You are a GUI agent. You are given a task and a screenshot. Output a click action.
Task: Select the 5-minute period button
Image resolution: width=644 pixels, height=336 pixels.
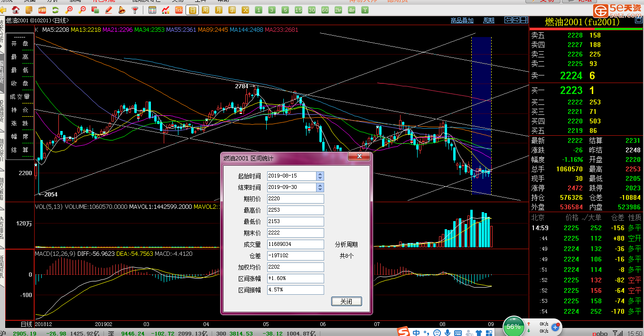[285, 10]
